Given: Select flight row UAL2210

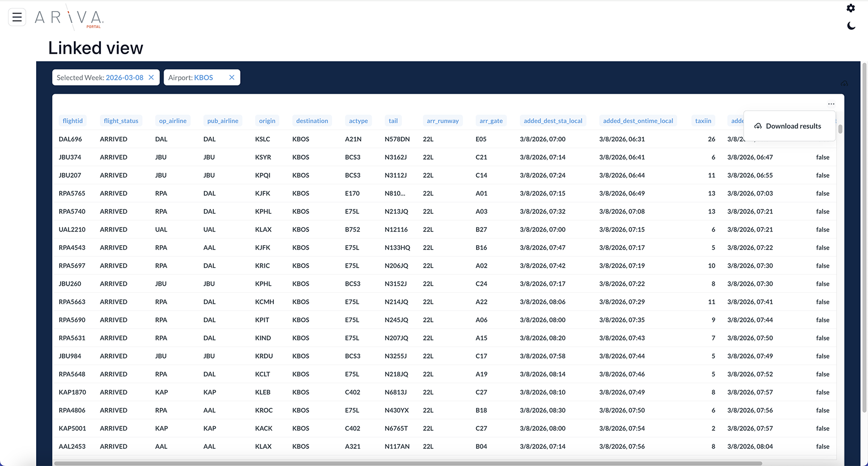Looking at the screenshot, I should click(x=72, y=229).
